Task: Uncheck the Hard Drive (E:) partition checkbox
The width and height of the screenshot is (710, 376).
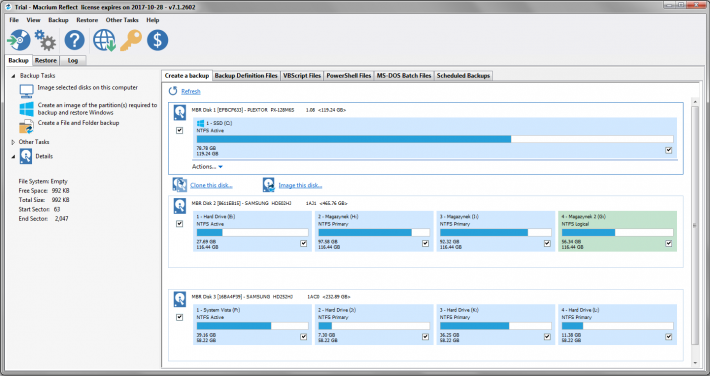Action: tap(303, 244)
